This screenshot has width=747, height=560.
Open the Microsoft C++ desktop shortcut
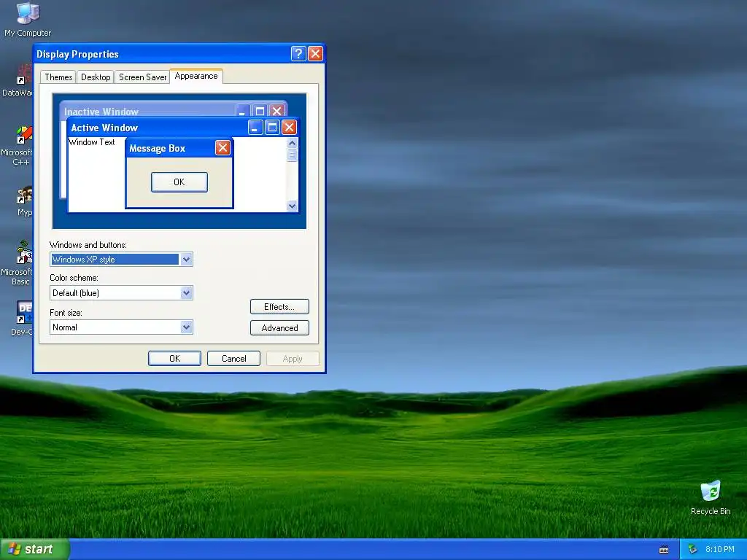click(19, 146)
